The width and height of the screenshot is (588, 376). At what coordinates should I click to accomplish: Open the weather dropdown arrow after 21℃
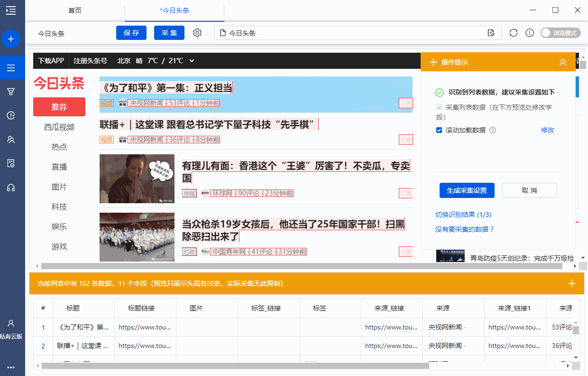pos(191,61)
